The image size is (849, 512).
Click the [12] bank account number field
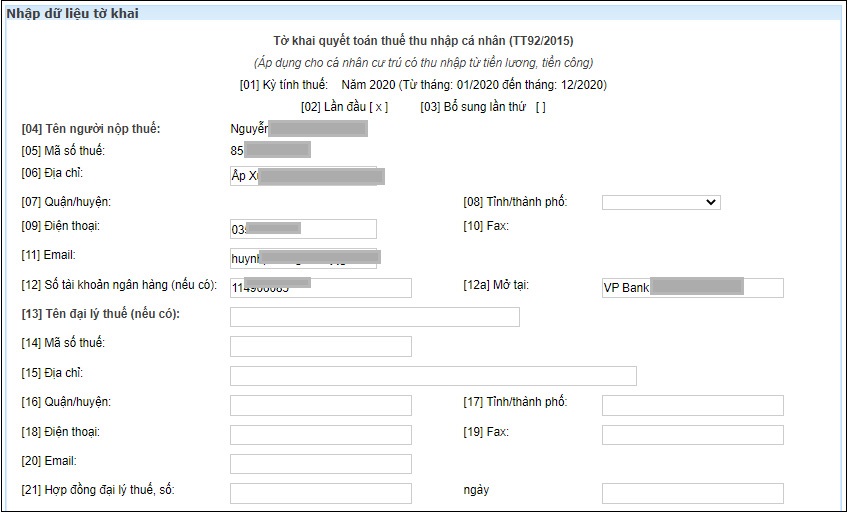[320, 288]
